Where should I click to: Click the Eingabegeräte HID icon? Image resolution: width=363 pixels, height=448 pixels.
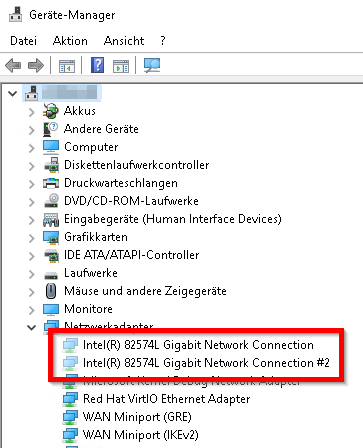coord(51,219)
